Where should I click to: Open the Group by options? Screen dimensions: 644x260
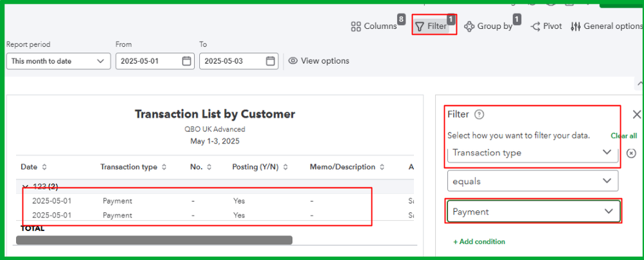489,26
